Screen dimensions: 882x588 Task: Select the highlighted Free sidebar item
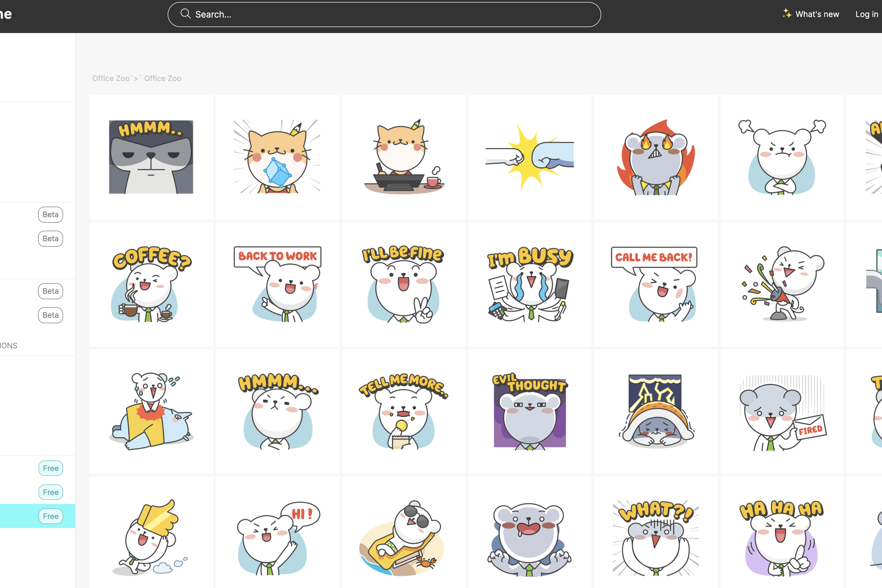pyautogui.click(x=38, y=516)
